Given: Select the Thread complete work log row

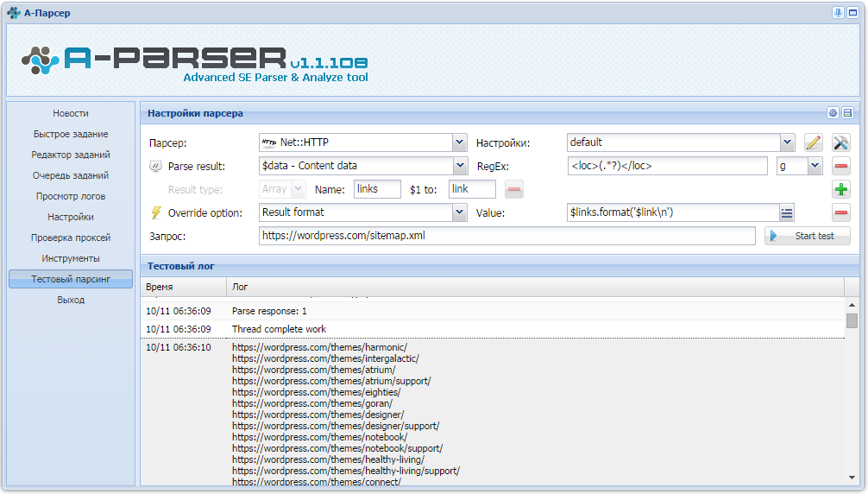Looking at the screenshot, I should (493, 329).
